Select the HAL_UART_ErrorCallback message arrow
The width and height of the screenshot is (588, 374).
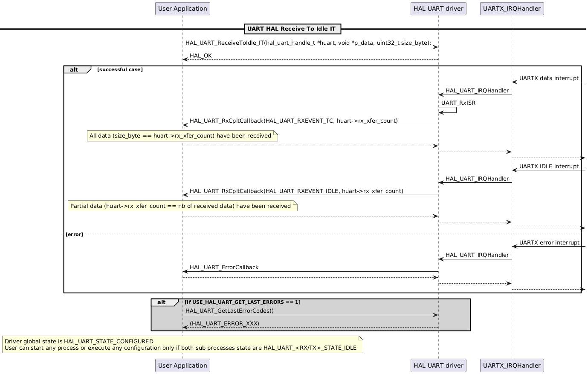coord(310,271)
